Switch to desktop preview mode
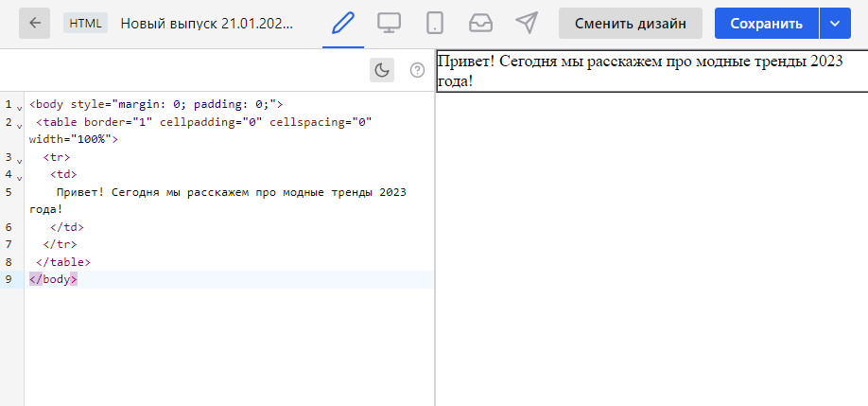 (389, 24)
